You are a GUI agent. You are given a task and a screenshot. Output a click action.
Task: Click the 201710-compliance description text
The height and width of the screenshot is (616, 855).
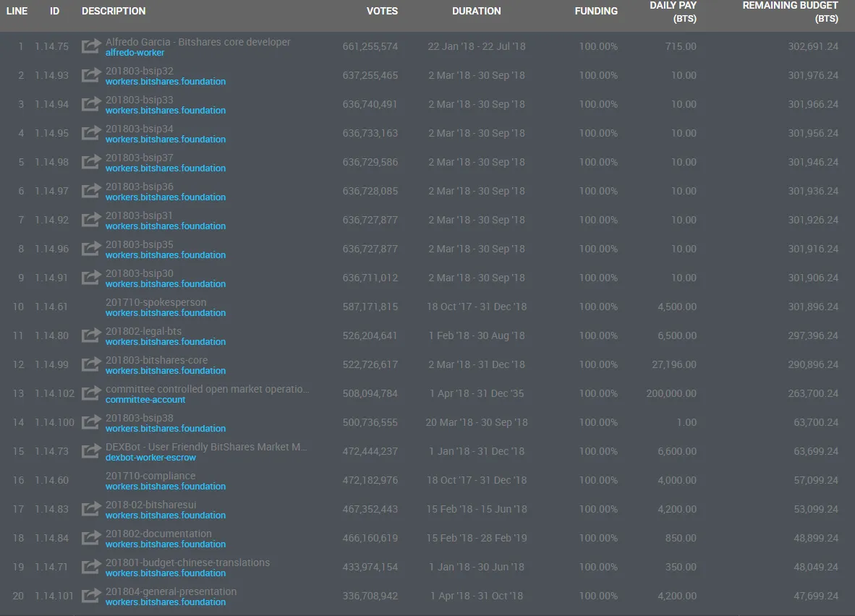pos(150,476)
